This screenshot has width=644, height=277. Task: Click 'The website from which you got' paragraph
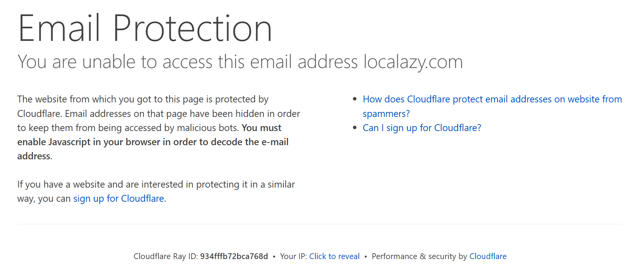click(x=159, y=128)
